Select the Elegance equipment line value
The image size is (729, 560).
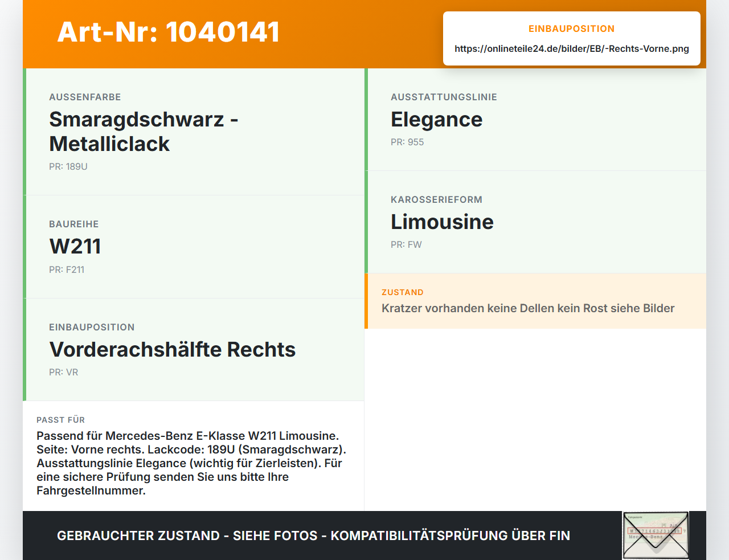(437, 120)
